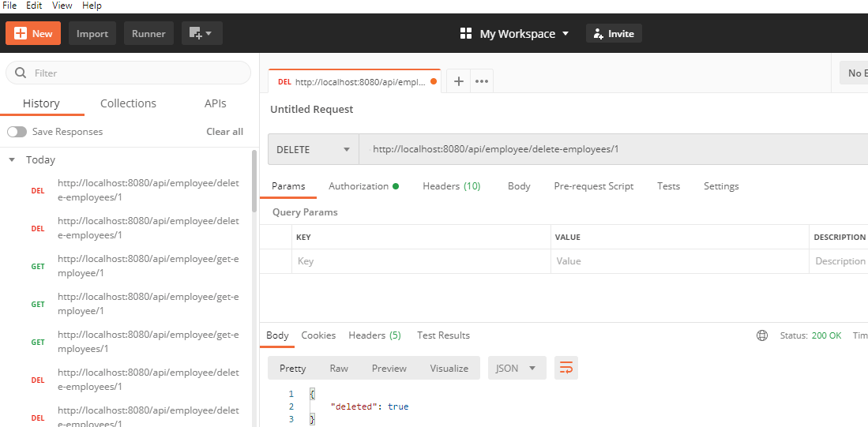Select the Test Results tab
The width and height of the screenshot is (868, 427).
[443, 335]
